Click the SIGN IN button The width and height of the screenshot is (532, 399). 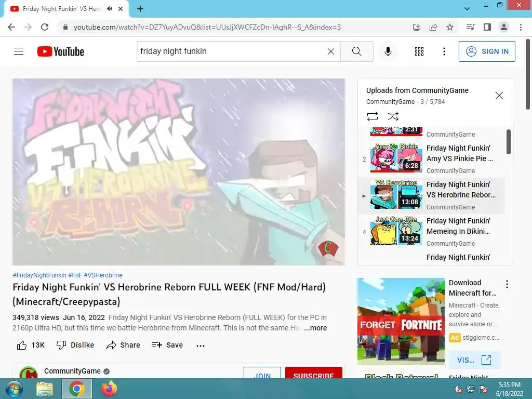coord(487,51)
